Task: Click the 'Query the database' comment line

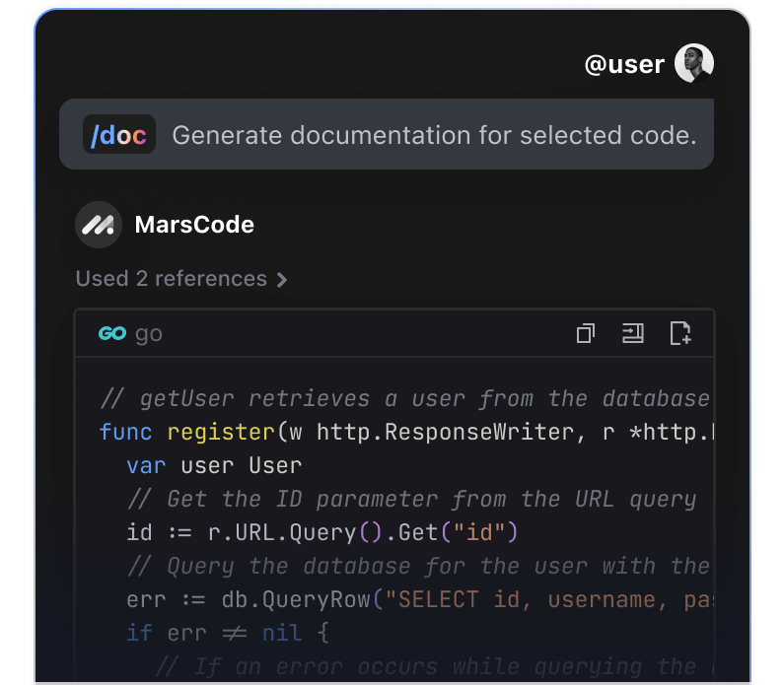Action: [418, 566]
